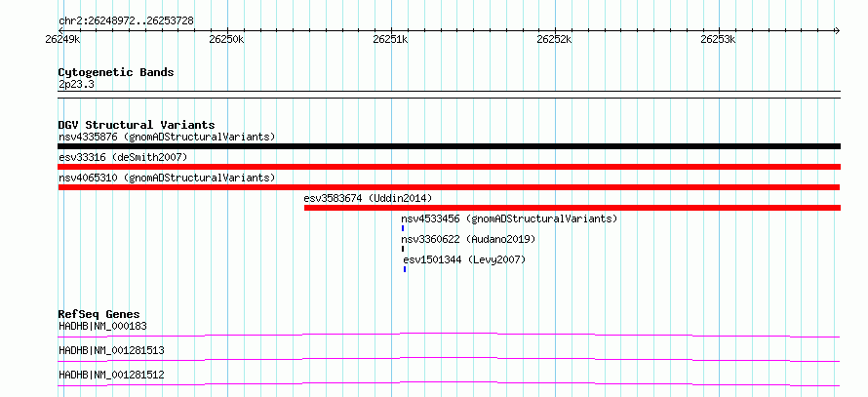This screenshot has width=868, height=397.
Task: Click the nsv4065310 red variant bar
Action: point(449,187)
